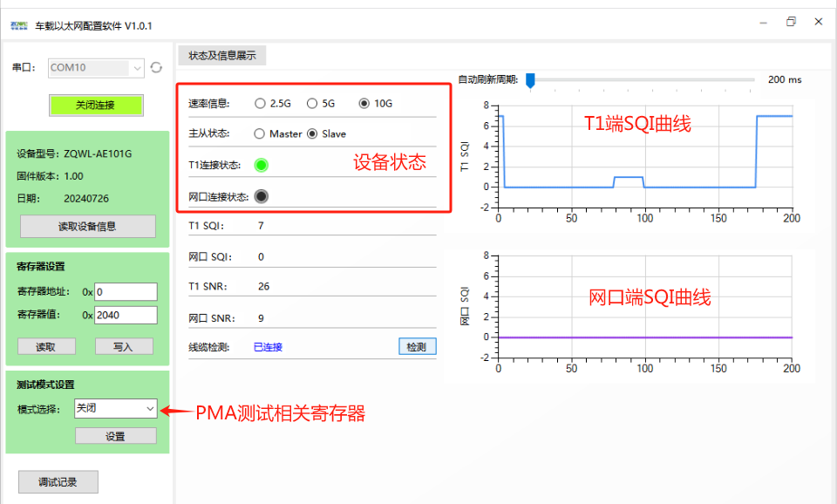This screenshot has width=837, height=504.
Task: Click the serial port refresh icon
Action: point(156,67)
